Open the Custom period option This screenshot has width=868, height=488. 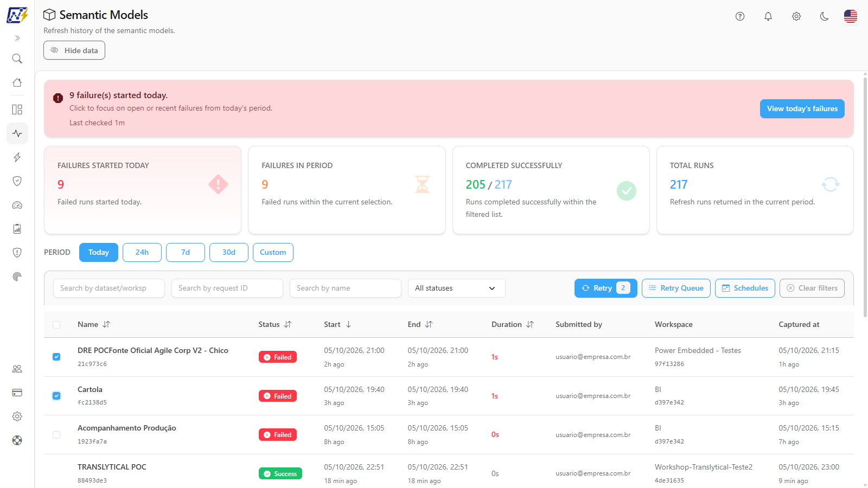(273, 252)
